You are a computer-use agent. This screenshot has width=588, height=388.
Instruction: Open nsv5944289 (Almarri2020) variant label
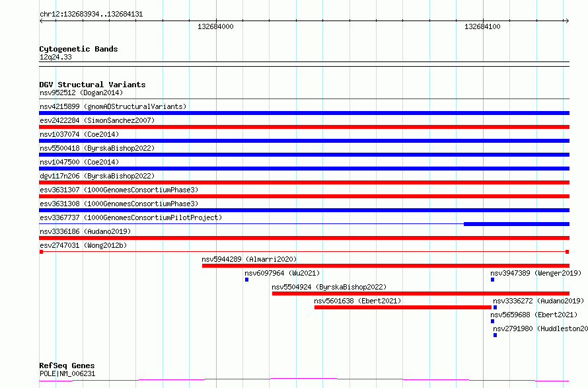(x=249, y=259)
